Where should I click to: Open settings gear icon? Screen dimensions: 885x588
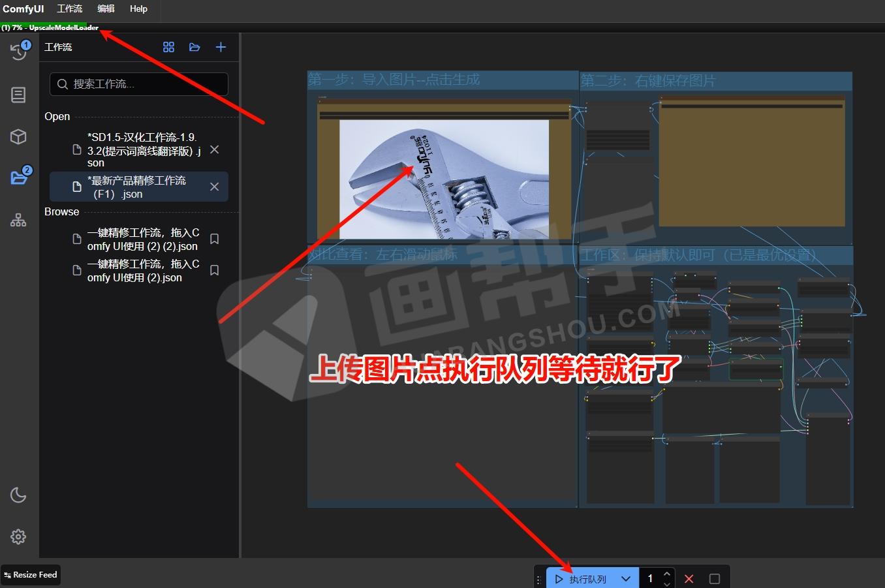tap(18, 536)
